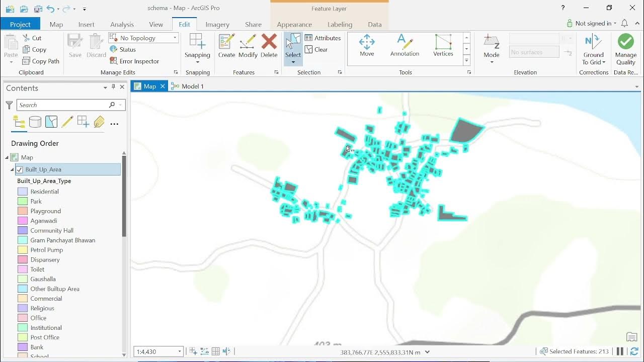Open the Project tab
Viewport: 644px width, 362px height.
[20, 24]
